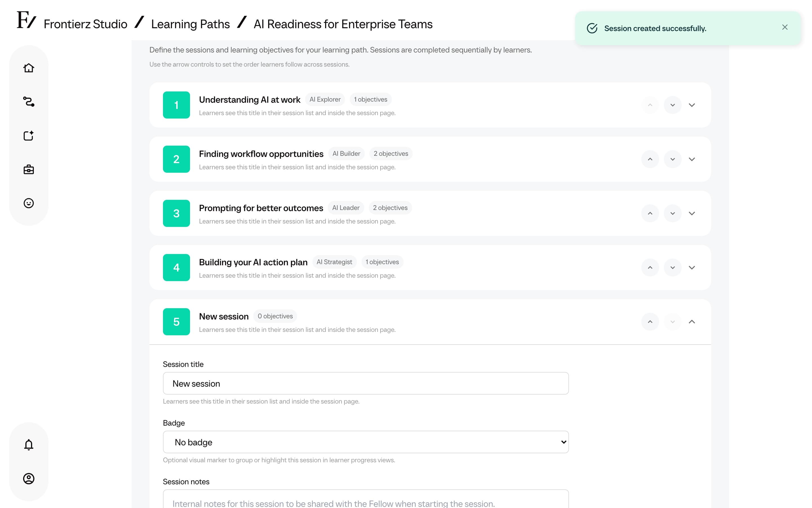Collapse the New session card
Screen dimensions: 812x508
(692, 321)
